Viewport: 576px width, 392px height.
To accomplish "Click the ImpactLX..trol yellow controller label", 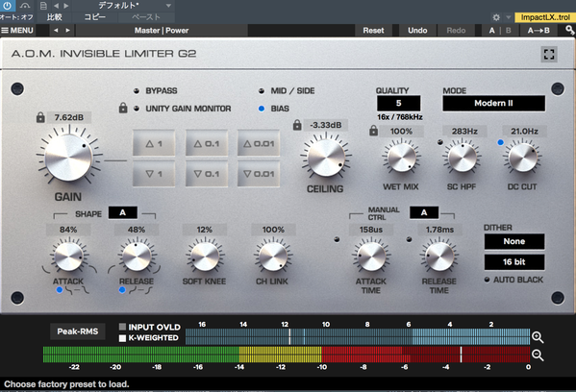I will point(545,17).
